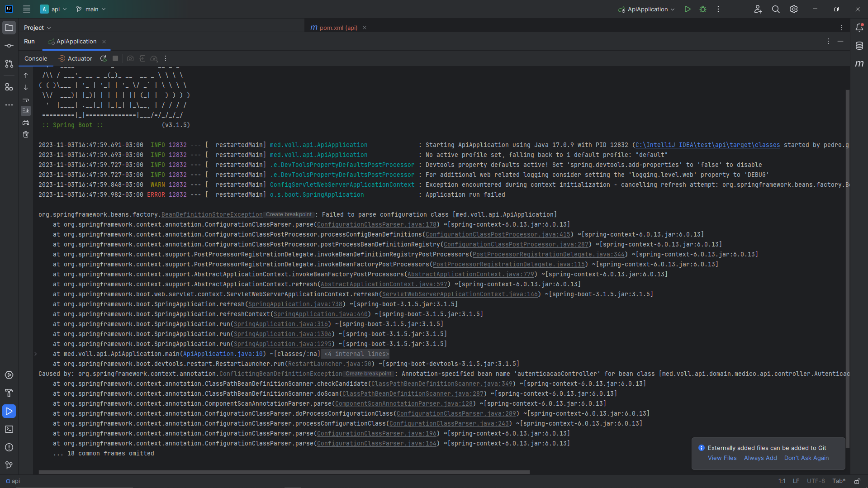868x488 pixels.
Task: Open IDE settings gear icon
Action: tap(794, 9)
